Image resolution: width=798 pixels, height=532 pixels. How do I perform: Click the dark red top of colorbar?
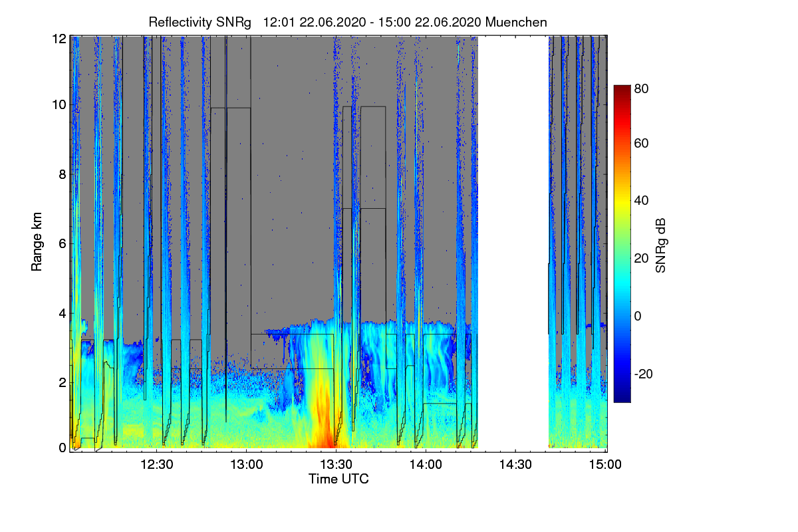pyautogui.click(x=621, y=90)
